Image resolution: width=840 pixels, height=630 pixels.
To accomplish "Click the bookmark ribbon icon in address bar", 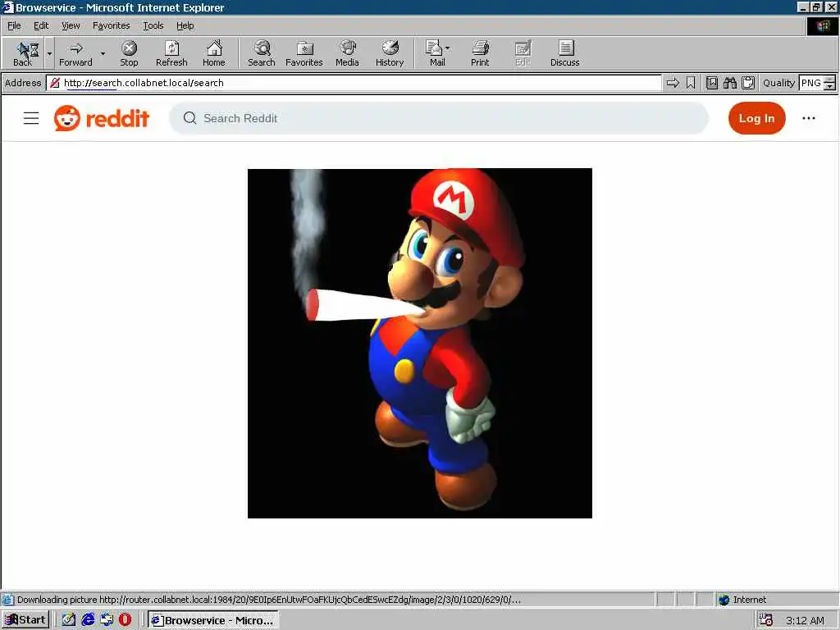I will pos(691,83).
